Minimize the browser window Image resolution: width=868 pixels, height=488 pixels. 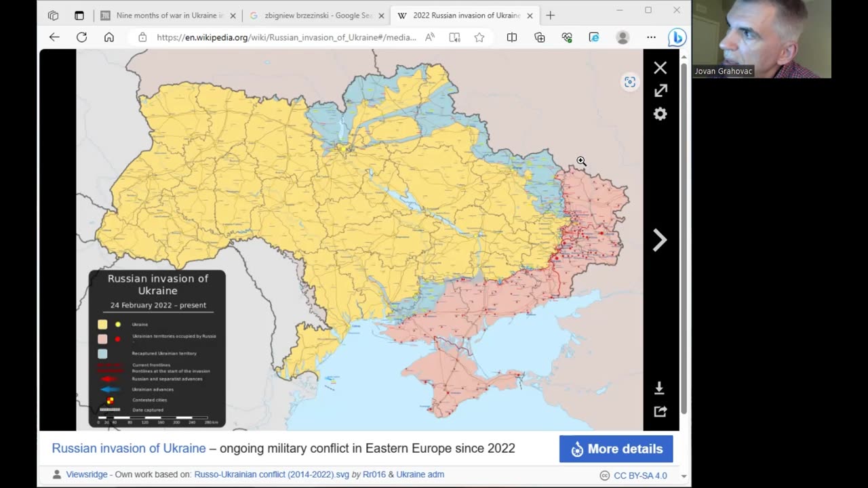click(620, 10)
